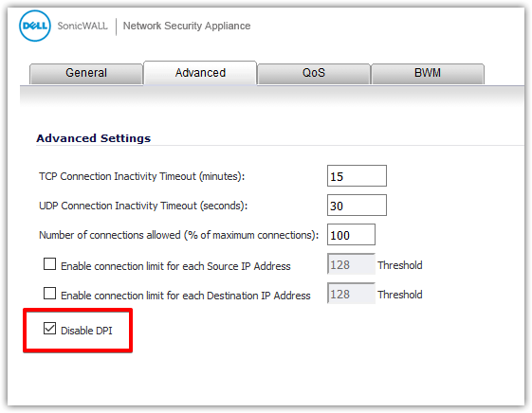The width and height of the screenshot is (532, 413).
Task: Click the TCP Connection Inactivity Timeout field
Action: click(x=357, y=176)
